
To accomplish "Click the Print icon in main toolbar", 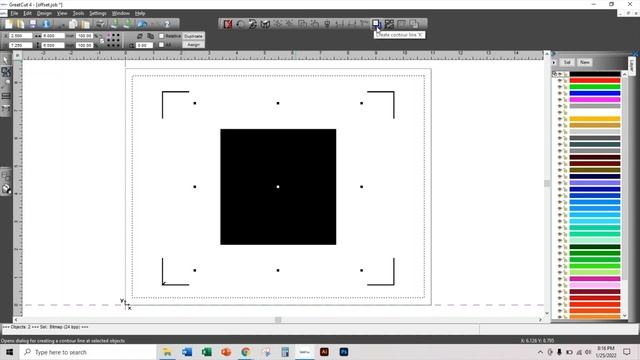I will click(x=100, y=24).
